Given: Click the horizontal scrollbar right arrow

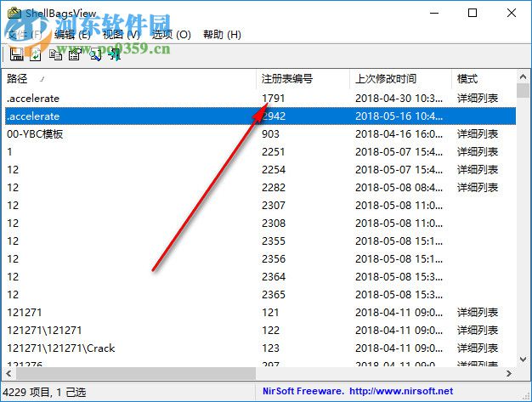Looking at the screenshot, I should (x=508, y=373).
